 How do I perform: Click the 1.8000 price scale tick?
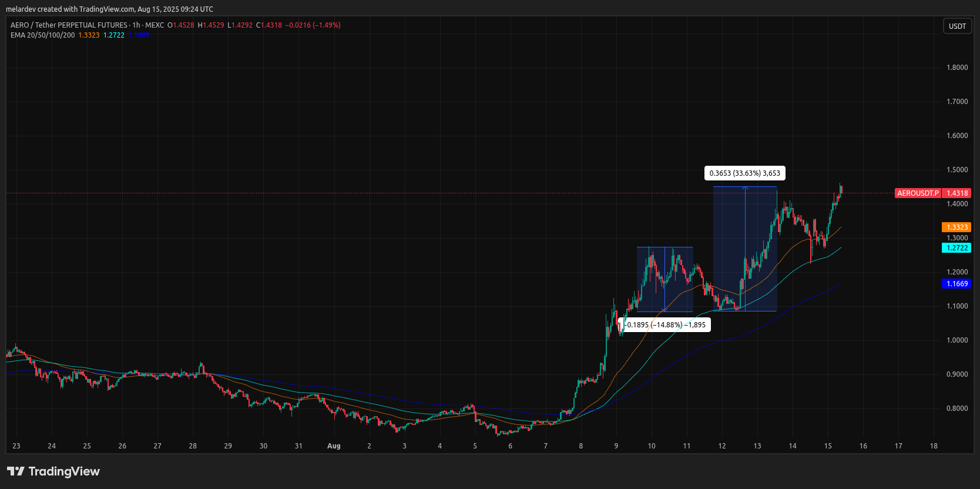coord(957,68)
